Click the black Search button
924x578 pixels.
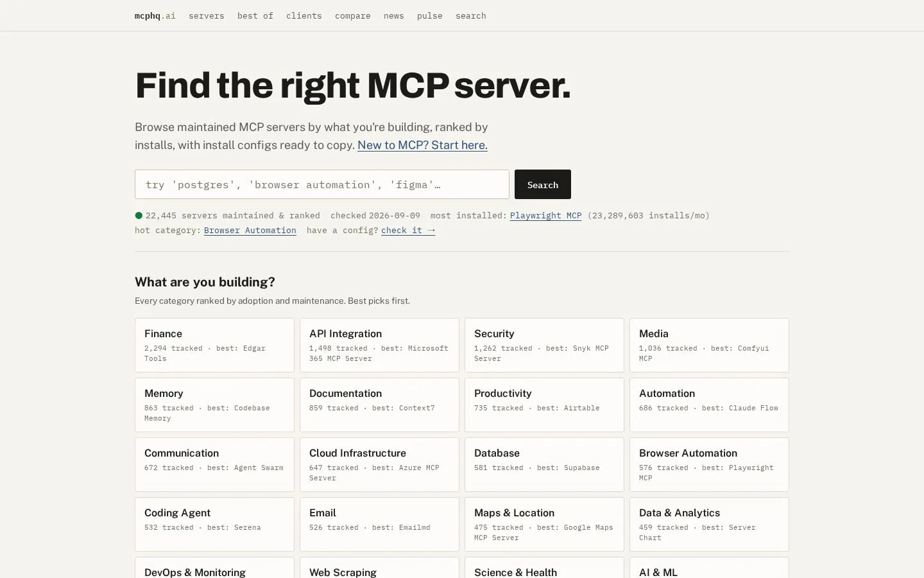(543, 184)
